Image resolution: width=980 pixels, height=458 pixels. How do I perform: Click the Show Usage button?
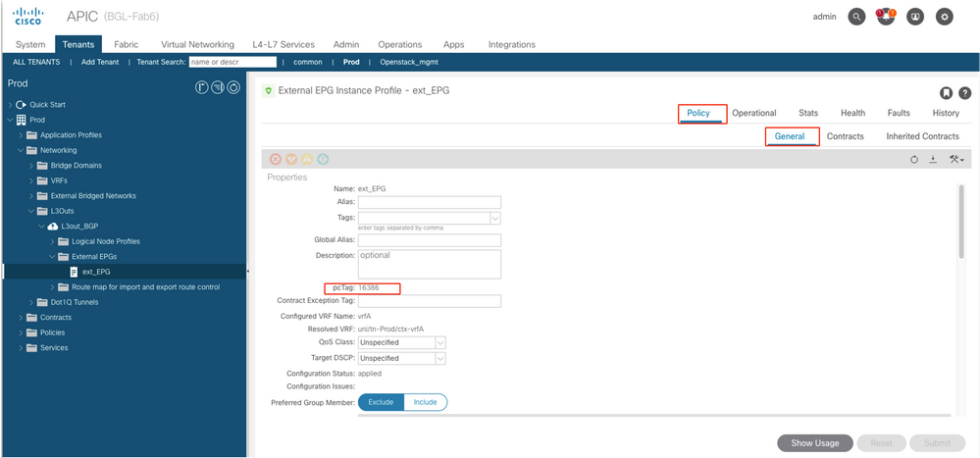(x=814, y=443)
